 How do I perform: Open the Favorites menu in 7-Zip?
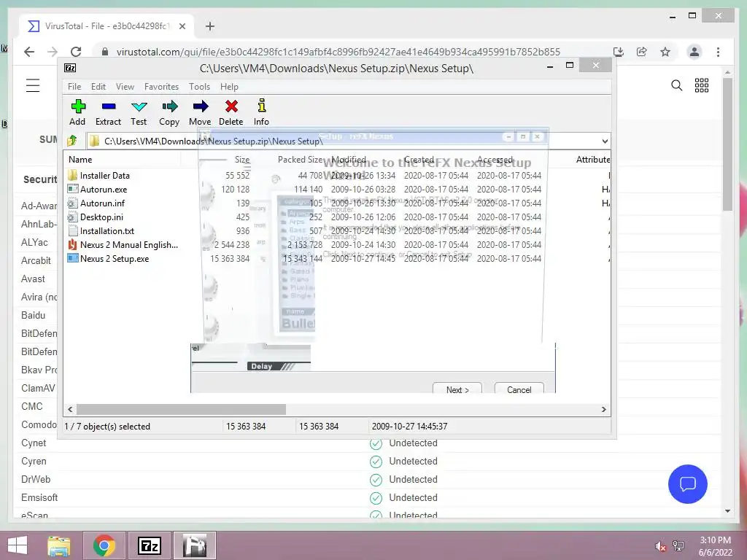(x=161, y=87)
